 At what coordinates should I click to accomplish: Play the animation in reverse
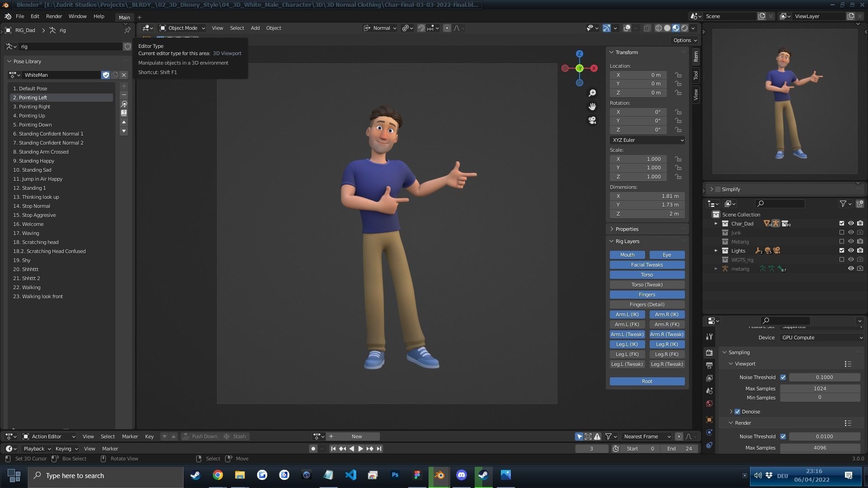(351, 449)
